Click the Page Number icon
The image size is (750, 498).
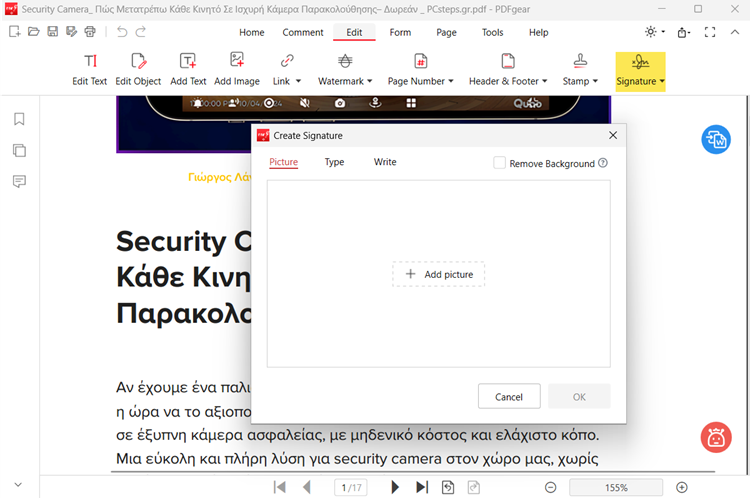click(x=420, y=61)
